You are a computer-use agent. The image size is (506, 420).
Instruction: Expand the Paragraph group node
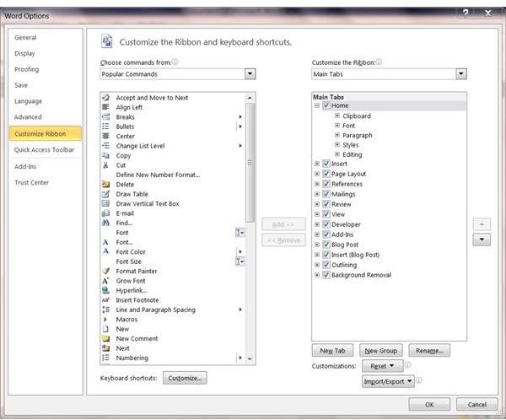click(336, 135)
